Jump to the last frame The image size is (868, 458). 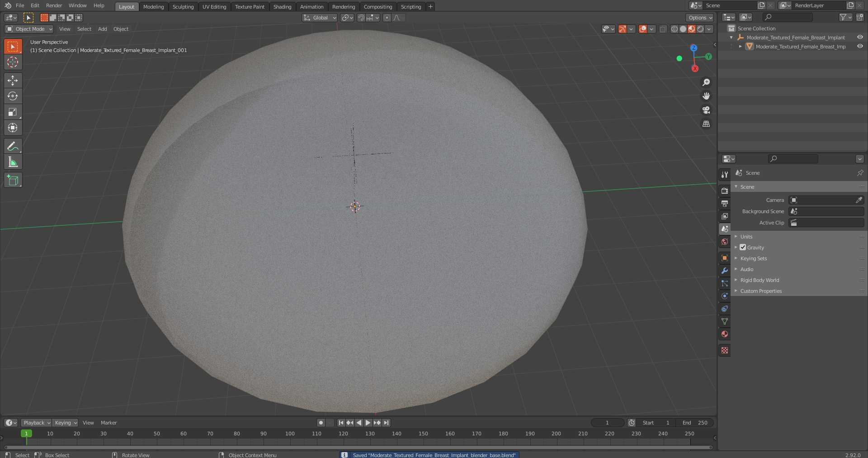point(386,423)
